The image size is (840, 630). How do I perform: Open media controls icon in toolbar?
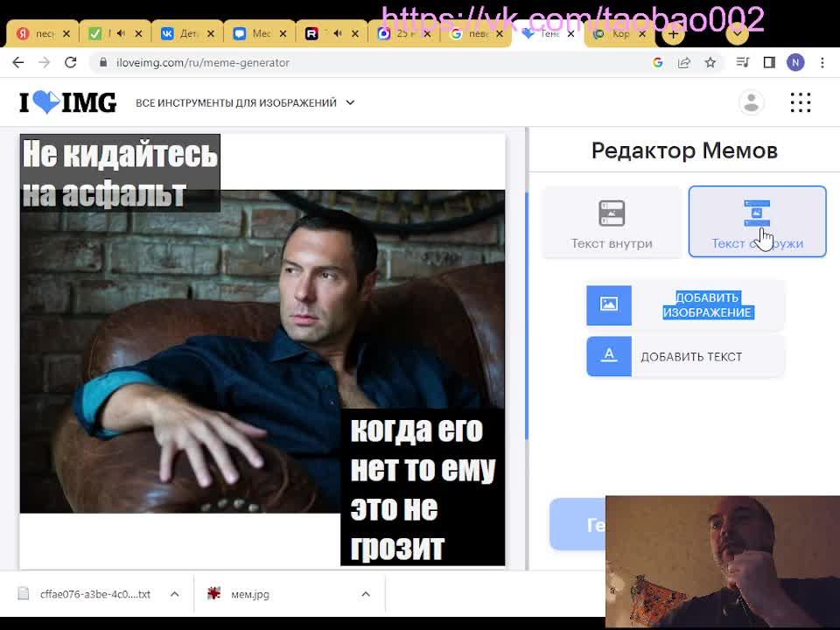click(743, 63)
